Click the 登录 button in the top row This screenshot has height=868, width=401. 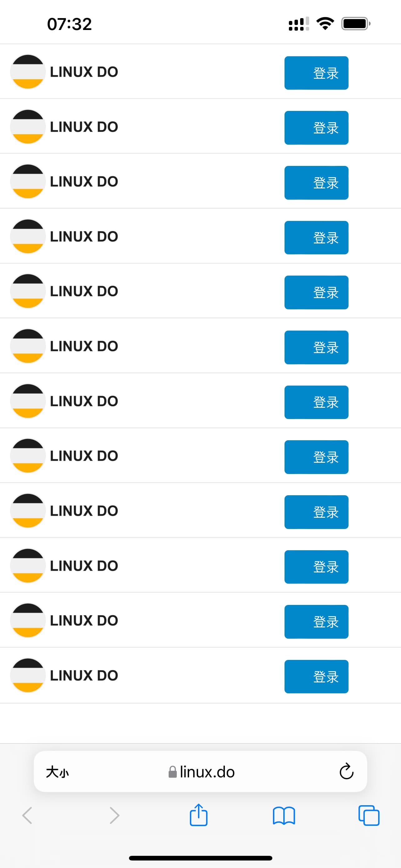tap(316, 73)
